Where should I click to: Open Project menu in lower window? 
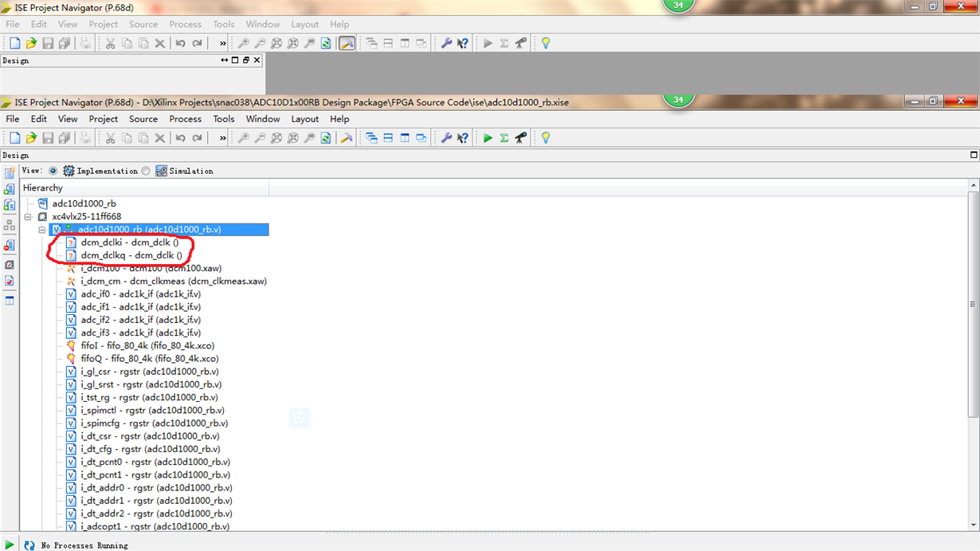click(x=104, y=119)
